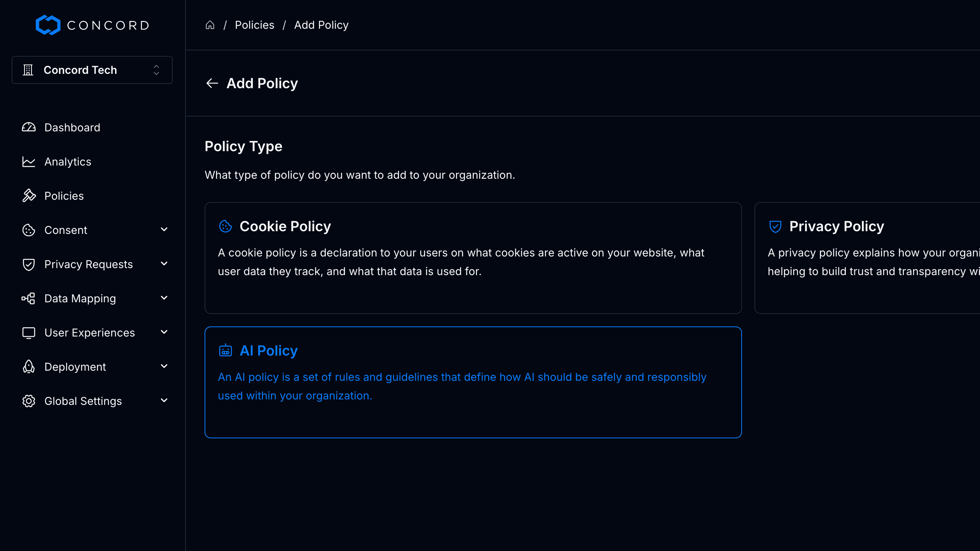Select Add Policy in the breadcrumb
The width and height of the screenshot is (980, 551).
[x=321, y=24]
